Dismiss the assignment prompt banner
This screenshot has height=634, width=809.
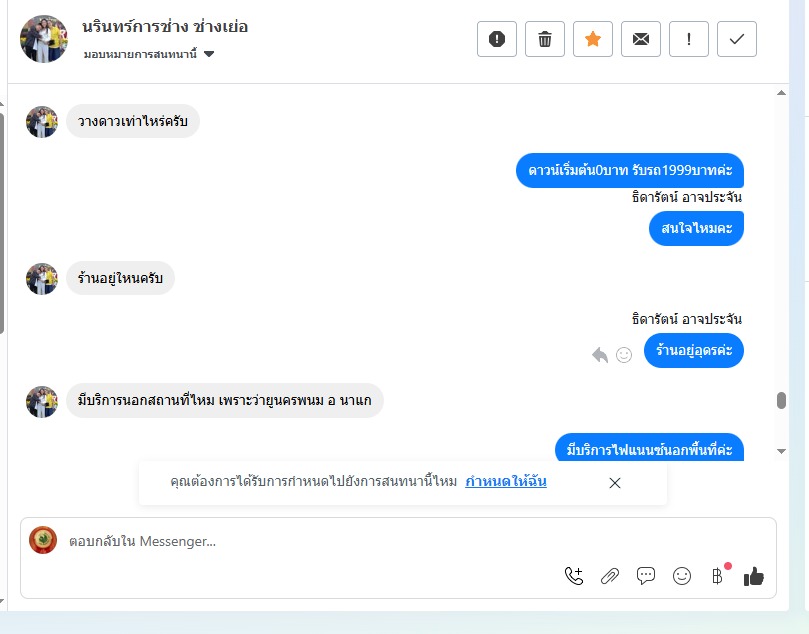(614, 483)
